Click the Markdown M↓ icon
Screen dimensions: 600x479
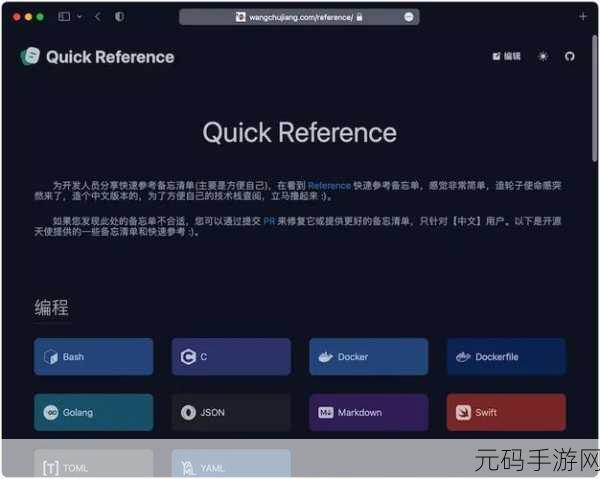pos(326,413)
